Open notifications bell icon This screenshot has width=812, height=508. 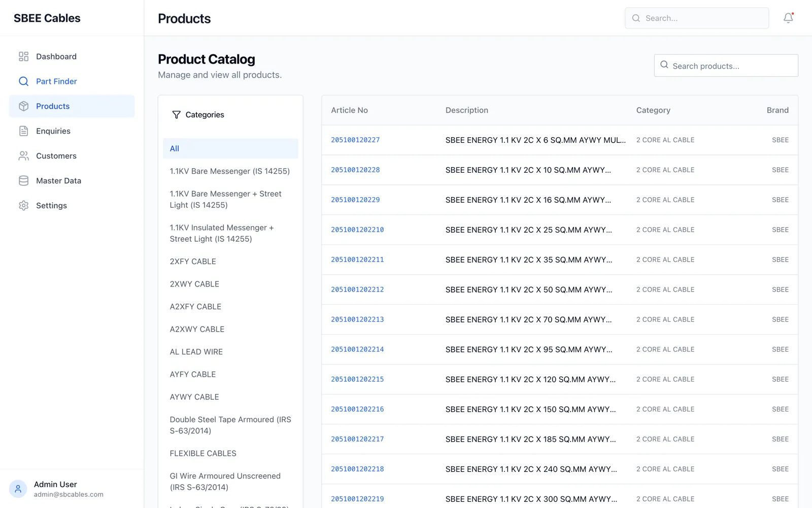coord(788,18)
